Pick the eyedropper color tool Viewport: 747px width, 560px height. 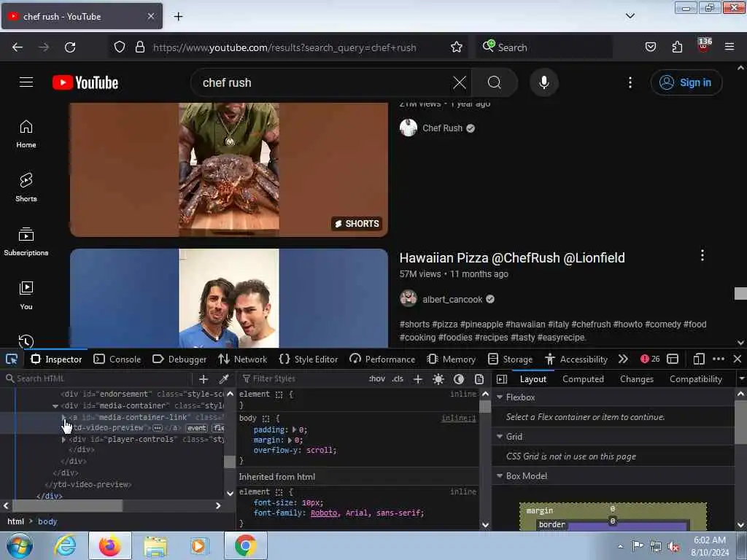coord(223,379)
